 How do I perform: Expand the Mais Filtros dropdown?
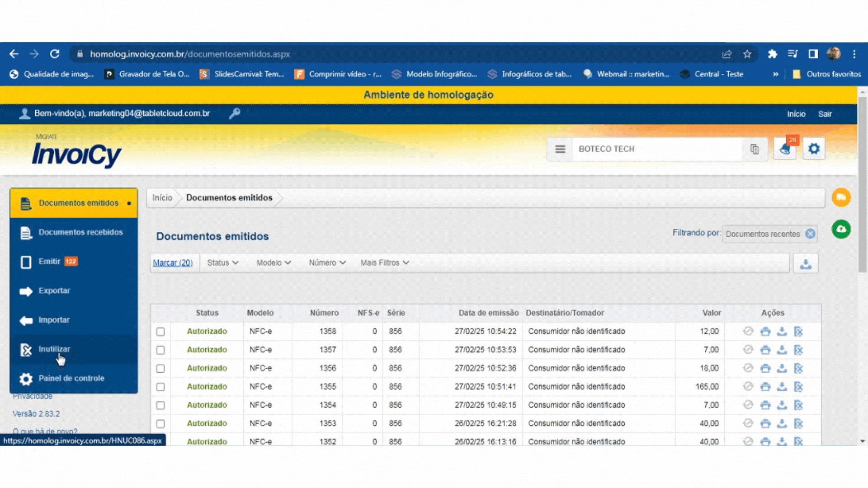pos(384,263)
